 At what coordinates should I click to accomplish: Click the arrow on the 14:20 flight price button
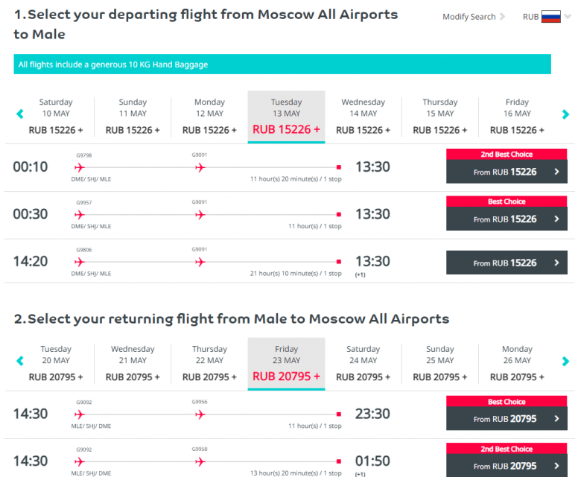coord(557,263)
